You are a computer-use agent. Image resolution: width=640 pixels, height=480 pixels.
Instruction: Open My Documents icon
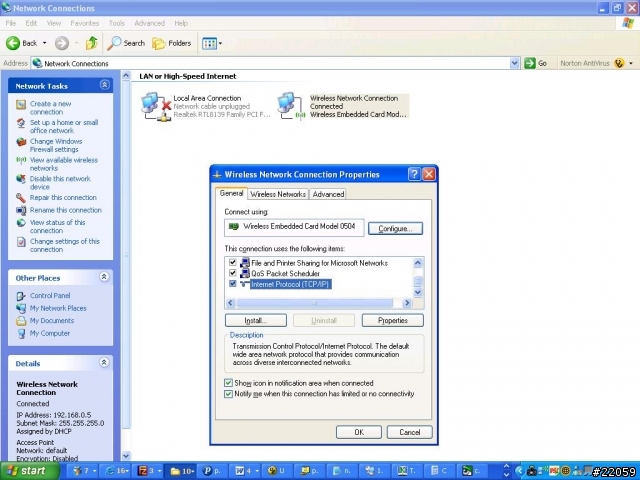(21, 321)
